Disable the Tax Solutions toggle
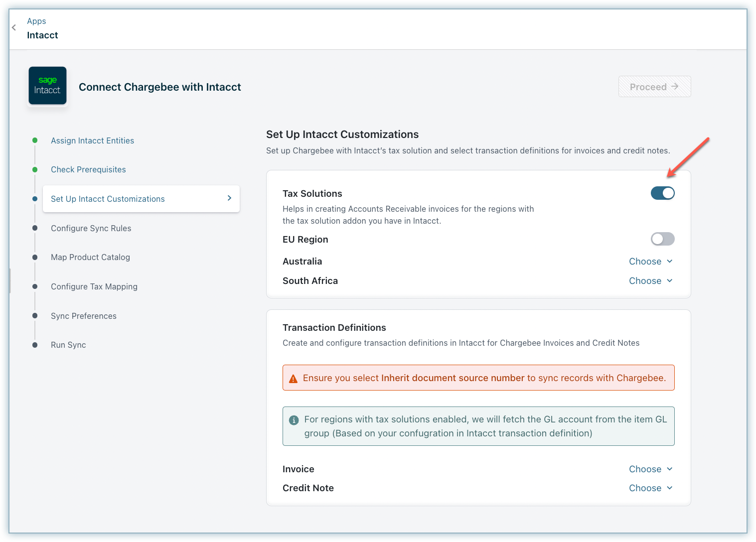756x542 pixels. pyautogui.click(x=662, y=193)
